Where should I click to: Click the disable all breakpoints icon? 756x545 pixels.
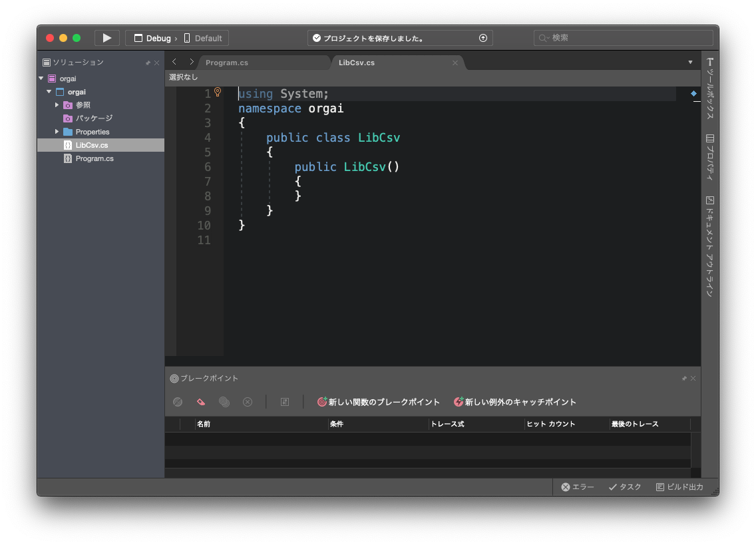coord(224,402)
